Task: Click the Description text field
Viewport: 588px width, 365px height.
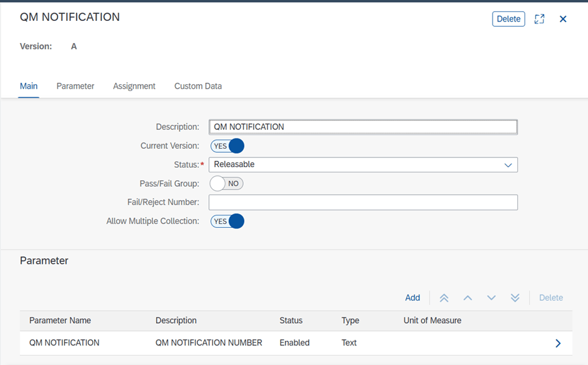Action: click(x=363, y=127)
